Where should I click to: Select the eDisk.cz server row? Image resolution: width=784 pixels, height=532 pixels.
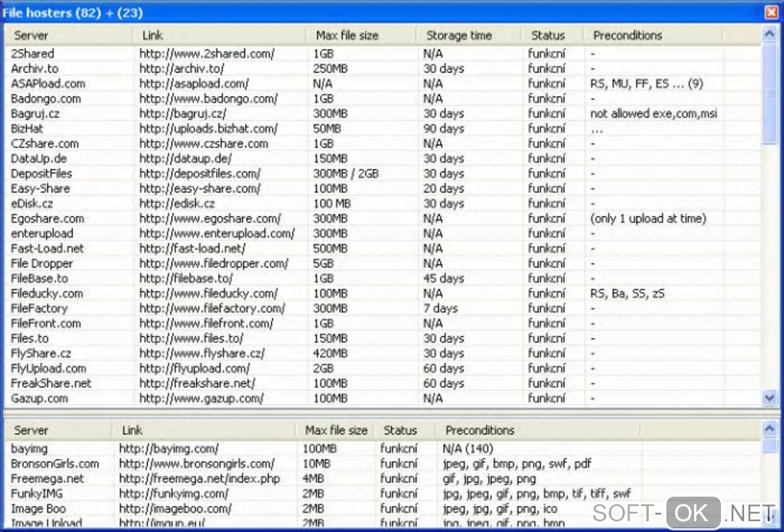click(384, 204)
